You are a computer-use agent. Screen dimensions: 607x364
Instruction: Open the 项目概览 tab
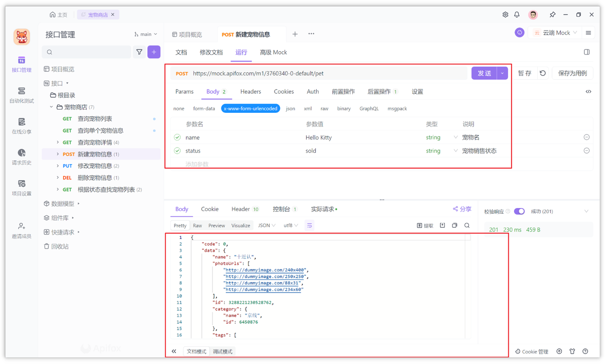pyautogui.click(x=187, y=35)
